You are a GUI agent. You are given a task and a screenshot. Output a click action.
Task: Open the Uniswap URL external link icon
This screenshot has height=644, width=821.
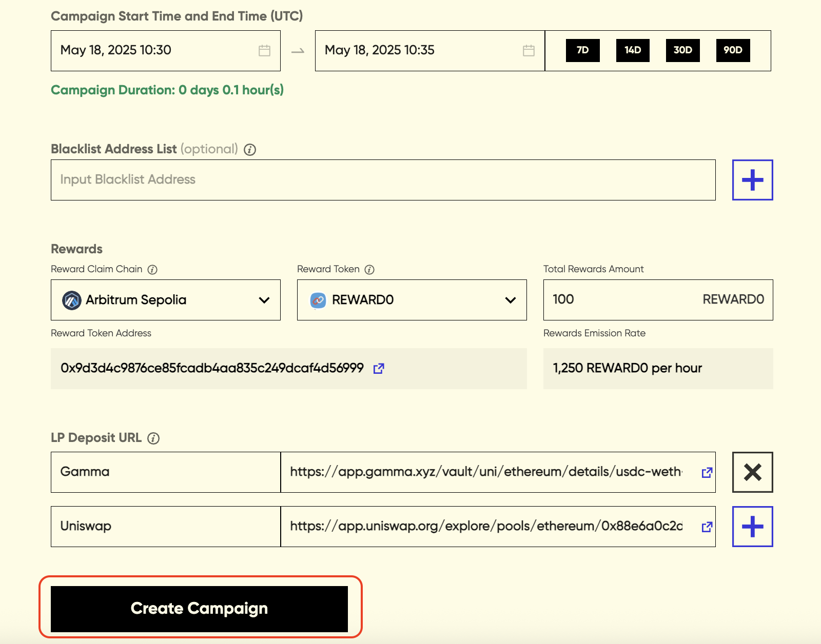point(707,527)
